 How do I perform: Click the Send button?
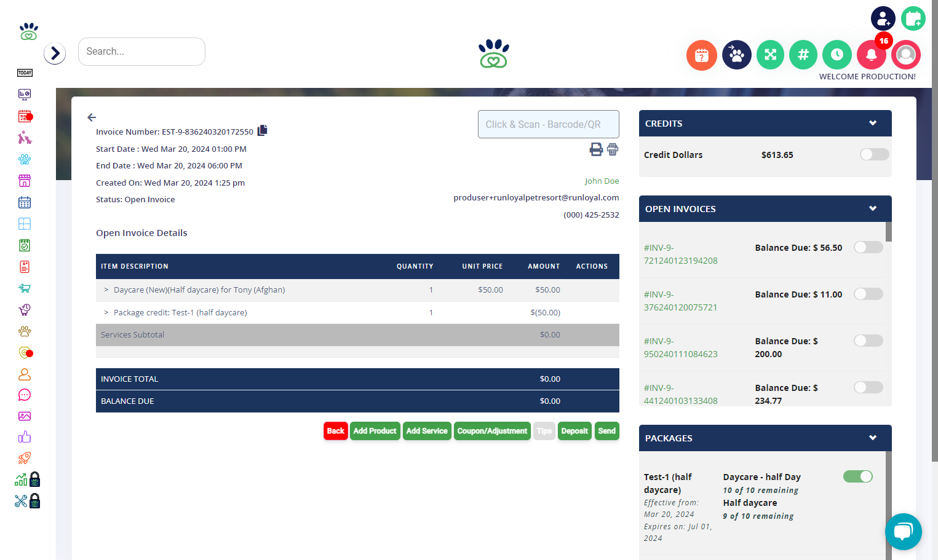click(606, 431)
